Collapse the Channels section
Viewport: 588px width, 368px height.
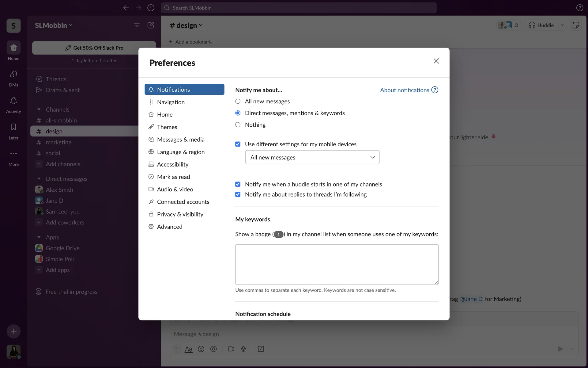pyautogui.click(x=39, y=109)
